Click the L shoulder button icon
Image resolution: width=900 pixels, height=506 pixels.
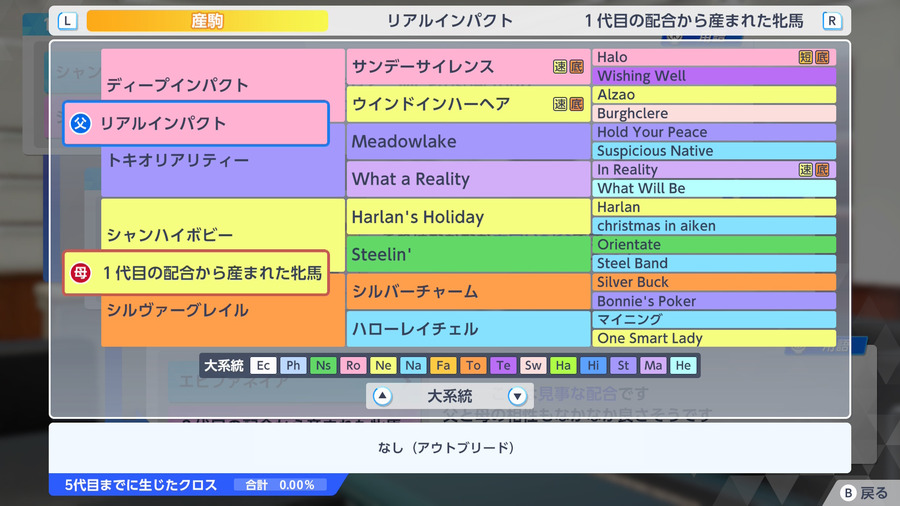click(x=68, y=21)
